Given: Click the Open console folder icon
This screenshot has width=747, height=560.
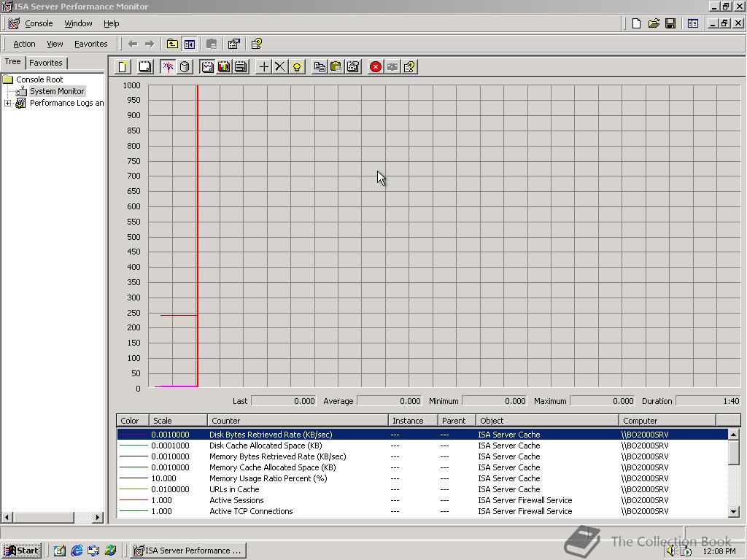Looking at the screenshot, I should pos(654,23).
